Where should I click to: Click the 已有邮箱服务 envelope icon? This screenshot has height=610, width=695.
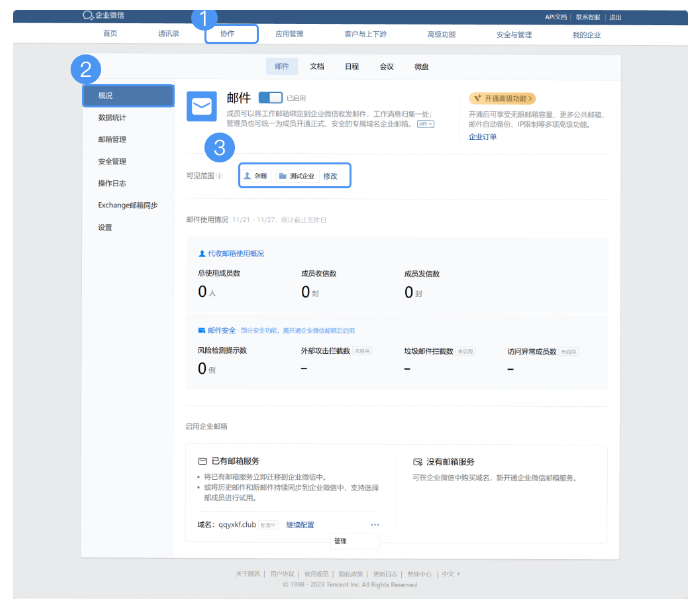click(x=202, y=461)
